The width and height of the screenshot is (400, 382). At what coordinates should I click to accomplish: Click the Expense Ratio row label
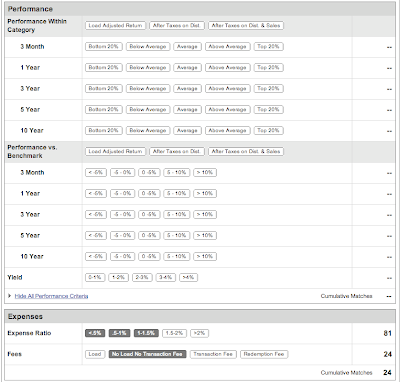tap(29, 333)
